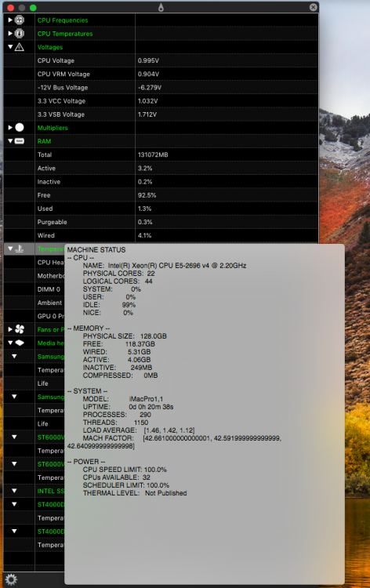Click the 0.904V value
The width and height of the screenshot is (370, 588).
[148, 74]
